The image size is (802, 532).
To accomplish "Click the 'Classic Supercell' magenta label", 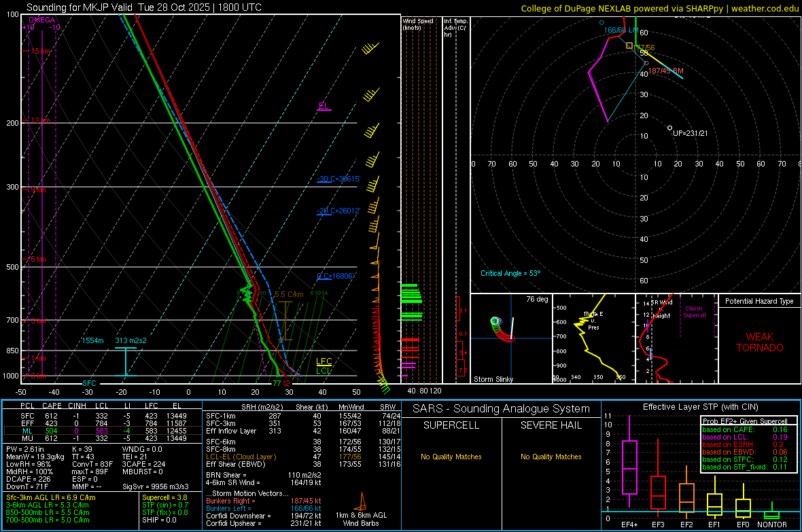I will 694,312.
